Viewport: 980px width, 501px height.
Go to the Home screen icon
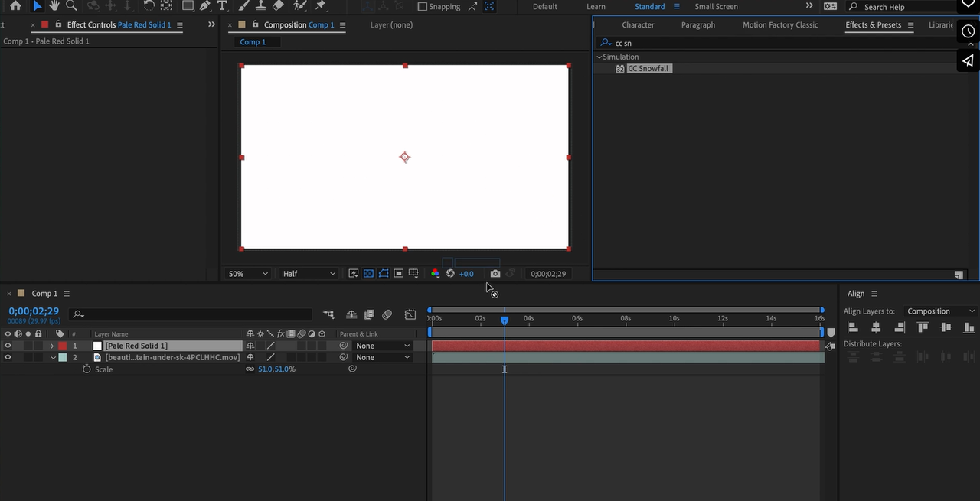pyautogui.click(x=15, y=6)
